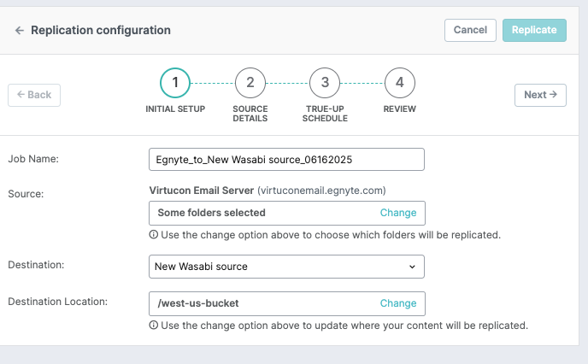Select step 1 Initial Setup circle
This screenshot has height=364, width=588.
[x=175, y=83]
